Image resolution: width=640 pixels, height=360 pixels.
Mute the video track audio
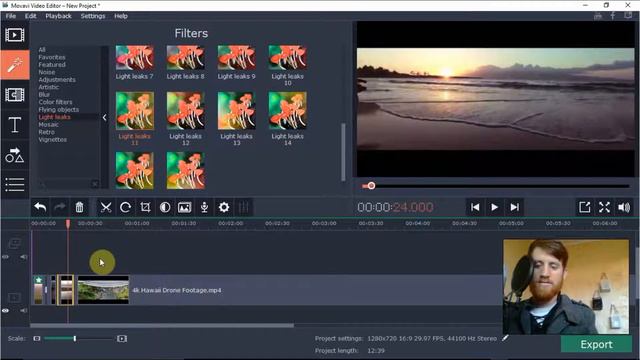(24, 311)
